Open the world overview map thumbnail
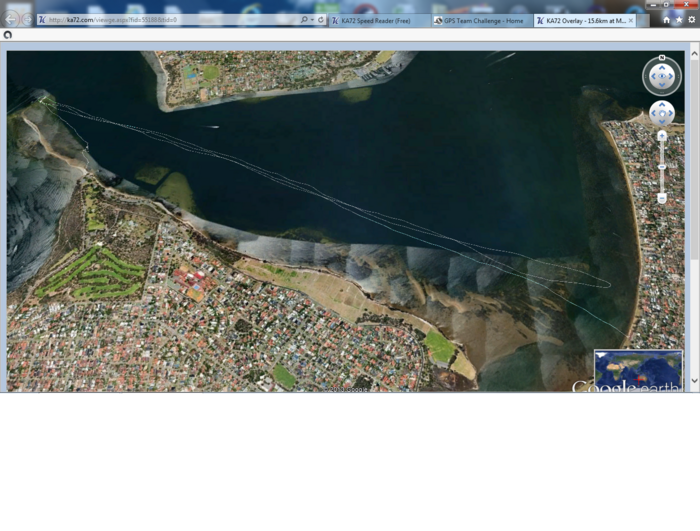Screen dimensions: 700x531 (639, 369)
